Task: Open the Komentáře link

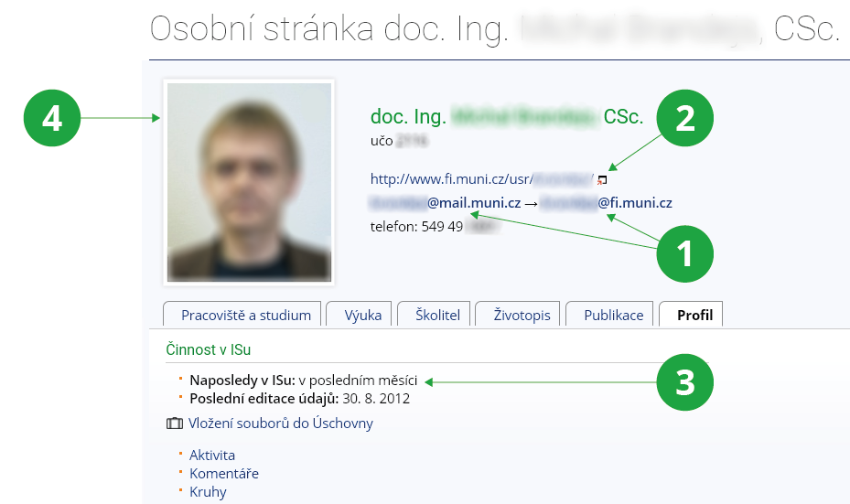Action: [224, 474]
